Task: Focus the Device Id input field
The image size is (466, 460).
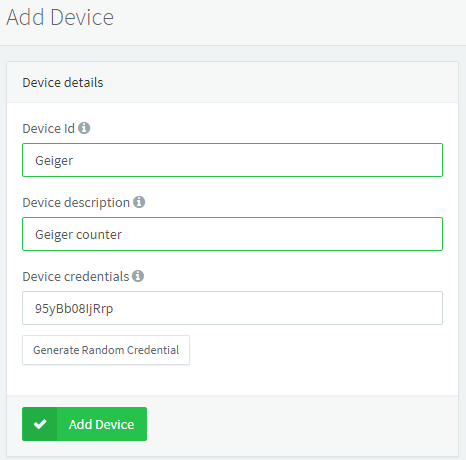Action: (232, 160)
